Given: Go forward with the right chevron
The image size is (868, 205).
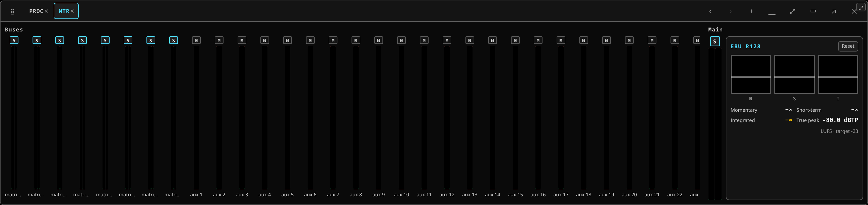Looking at the screenshot, I should tap(730, 12).
